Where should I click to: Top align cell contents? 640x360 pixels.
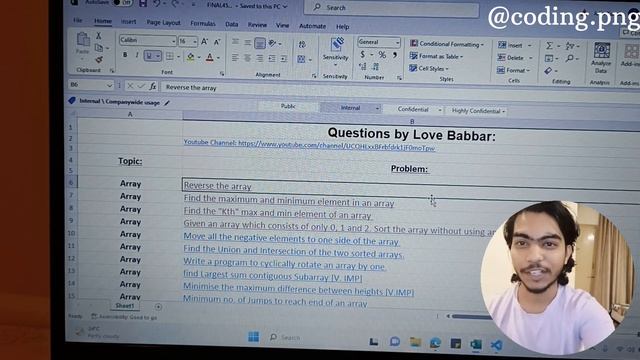coord(236,42)
